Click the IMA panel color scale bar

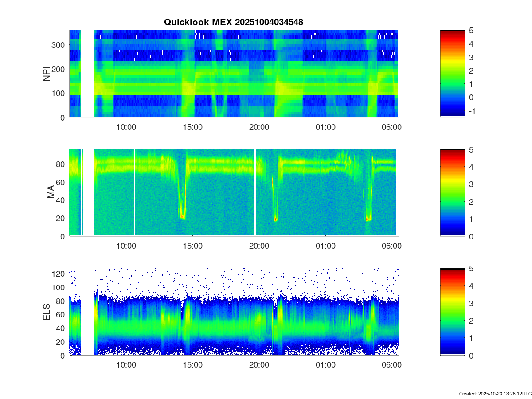(452, 192)
